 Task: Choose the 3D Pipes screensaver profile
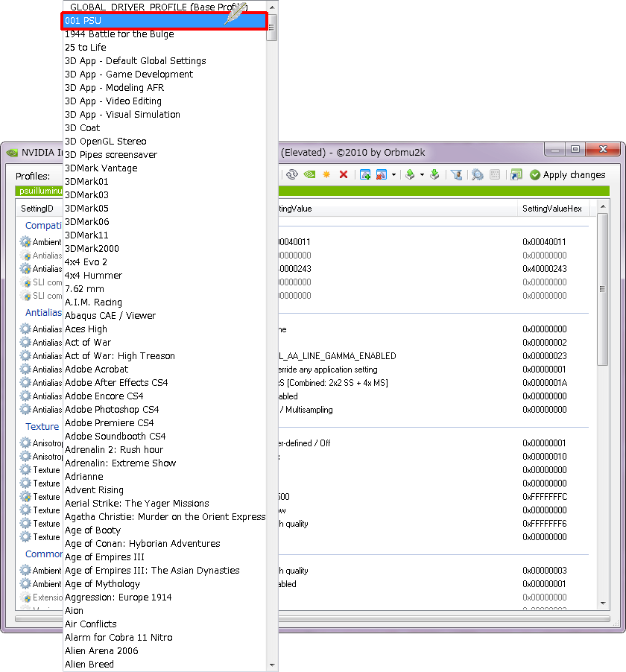tap(165, 155)
